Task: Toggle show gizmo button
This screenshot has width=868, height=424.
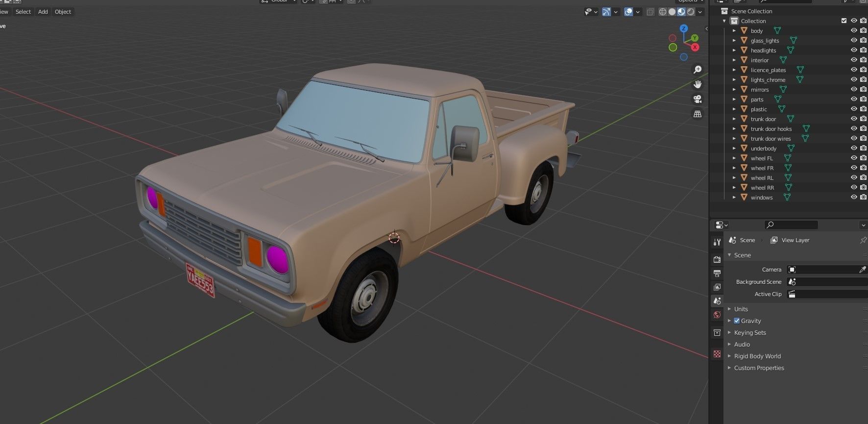Action: [606, 12]
